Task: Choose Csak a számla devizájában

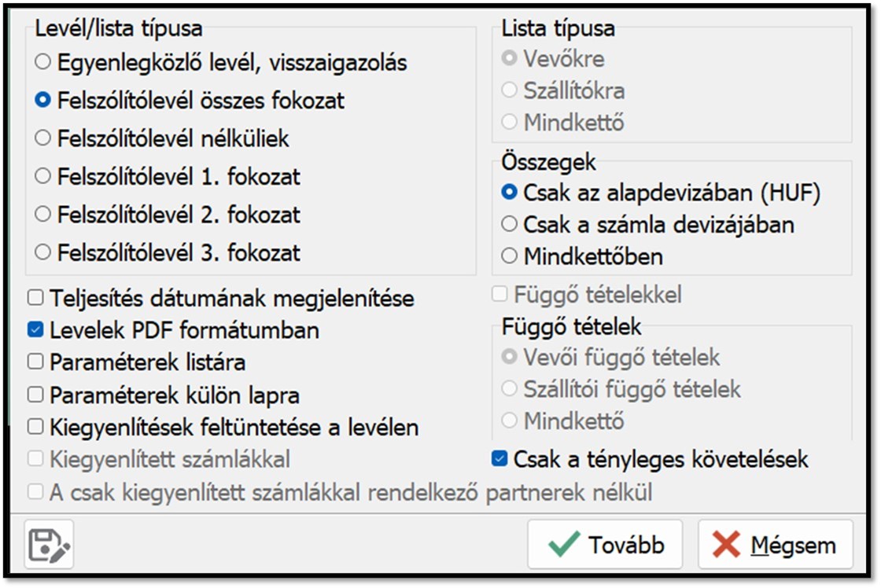Action: tap(510, 224)
